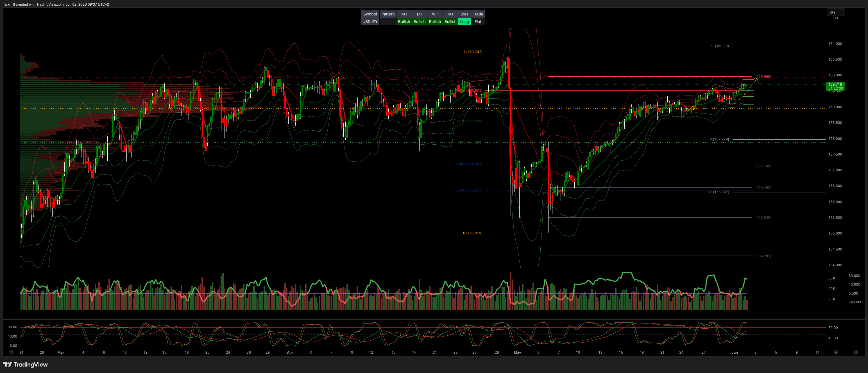The image size is (868, 373).
Task: Open the JPY currency selector
Action: tap(836, 12)
